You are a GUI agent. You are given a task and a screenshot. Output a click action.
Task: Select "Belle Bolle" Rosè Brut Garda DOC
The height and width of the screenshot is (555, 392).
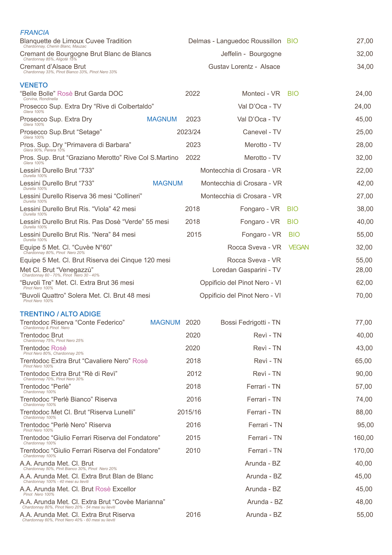point(71,94)
